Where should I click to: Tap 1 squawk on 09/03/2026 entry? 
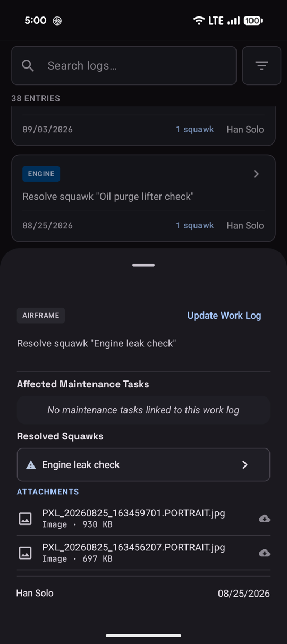click(x=195, y=129)
